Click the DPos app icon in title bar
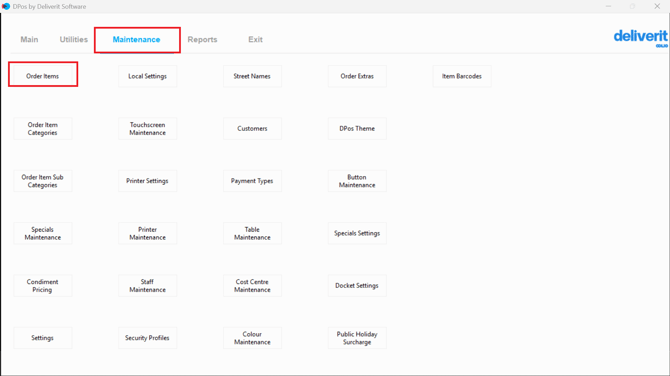The height and width of the screenshot is (376, 670). pyautogui.click(x=6, y=6)
